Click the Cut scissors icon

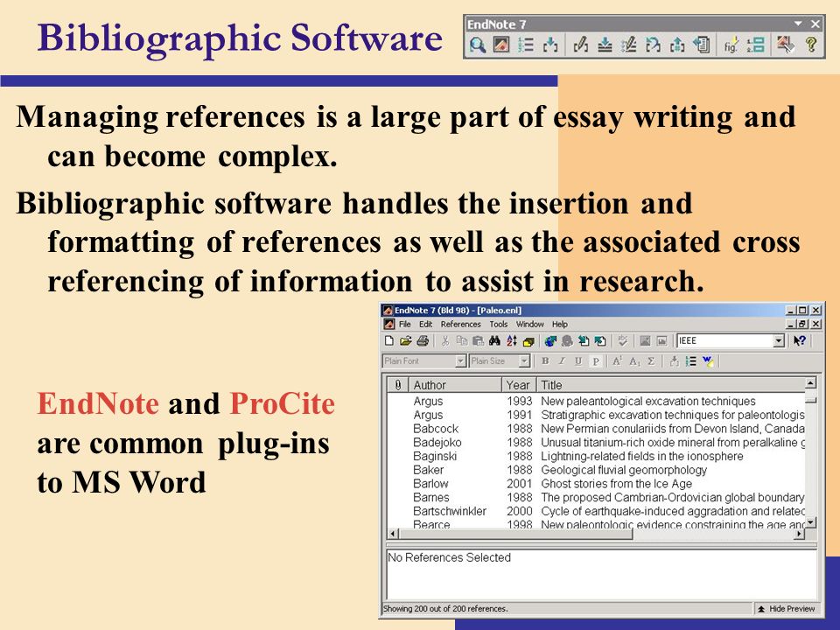(444, 340)
